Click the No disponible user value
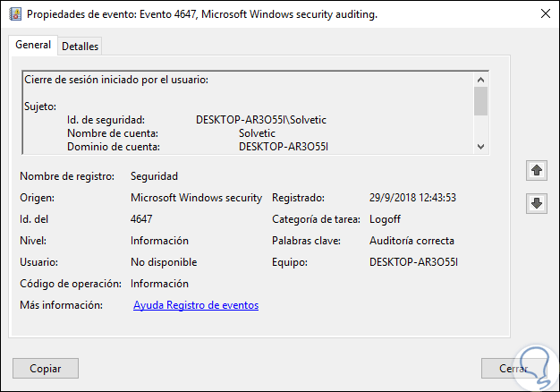 click(164, 262)
